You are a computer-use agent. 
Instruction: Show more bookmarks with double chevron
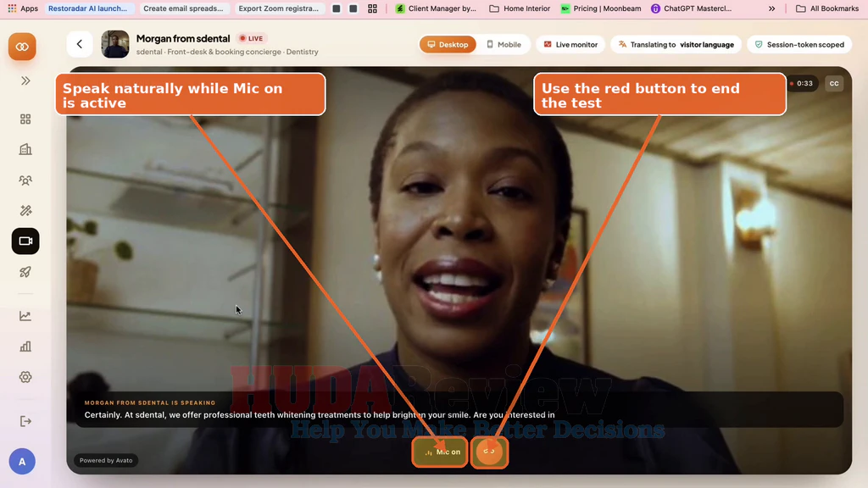[x=771, y=8]
